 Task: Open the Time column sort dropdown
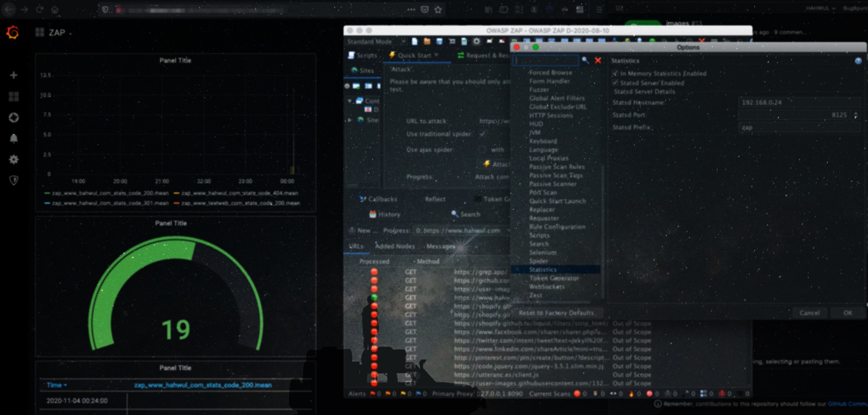click(57, 385)
